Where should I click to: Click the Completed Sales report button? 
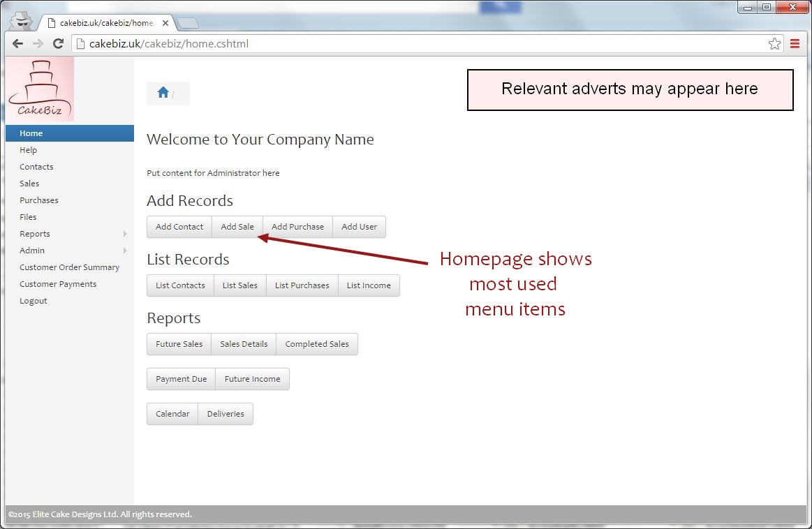point(316,344)
